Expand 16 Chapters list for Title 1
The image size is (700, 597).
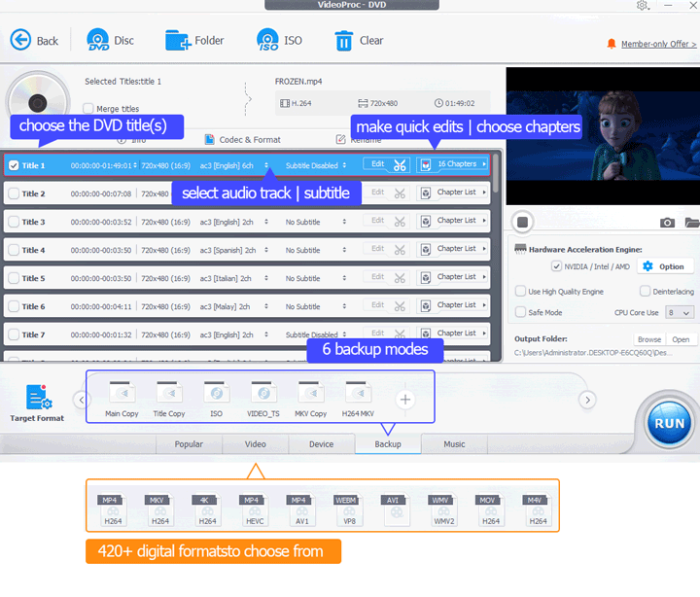point(453,164)
